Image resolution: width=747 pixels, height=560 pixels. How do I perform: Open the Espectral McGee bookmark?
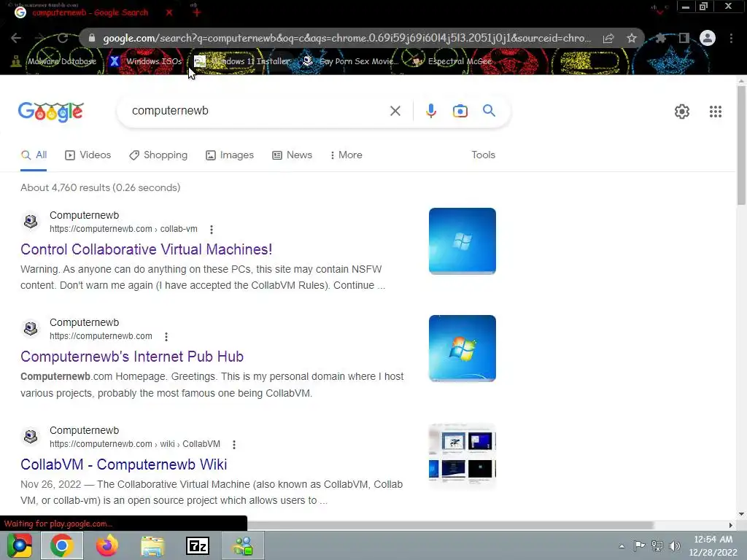pyautogui.click(x=452, y=61)
